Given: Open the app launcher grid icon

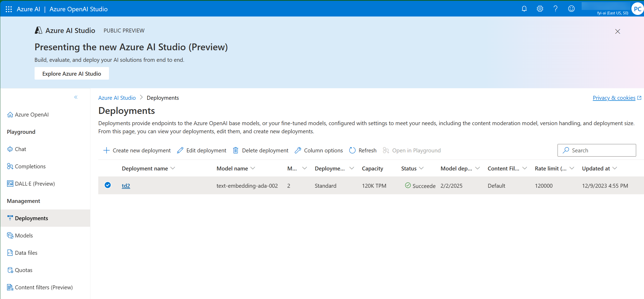Looking at the screenshot, I should pyautogui.click(x=9, y=9).
